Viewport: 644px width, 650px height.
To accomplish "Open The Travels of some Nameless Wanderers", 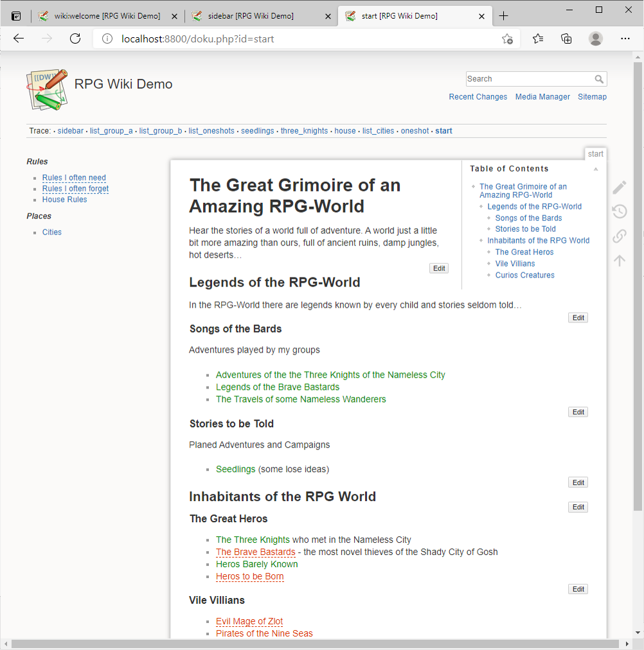I will [x=301, y=400].
